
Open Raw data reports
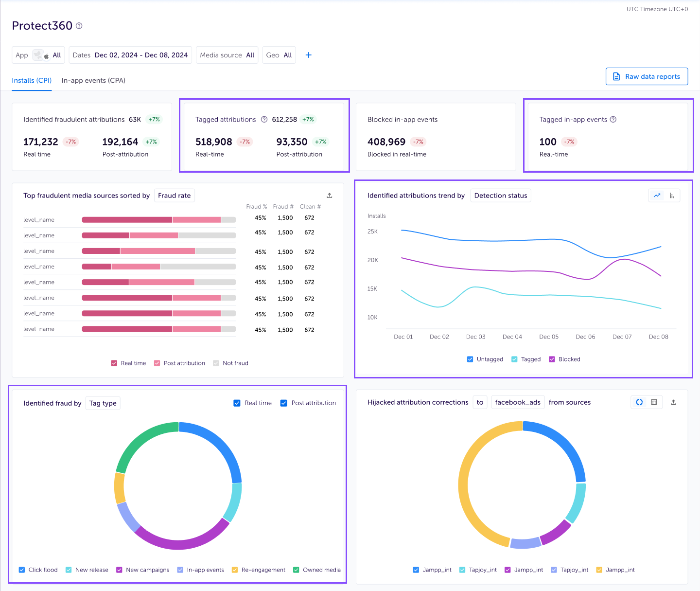pos(647,76)
